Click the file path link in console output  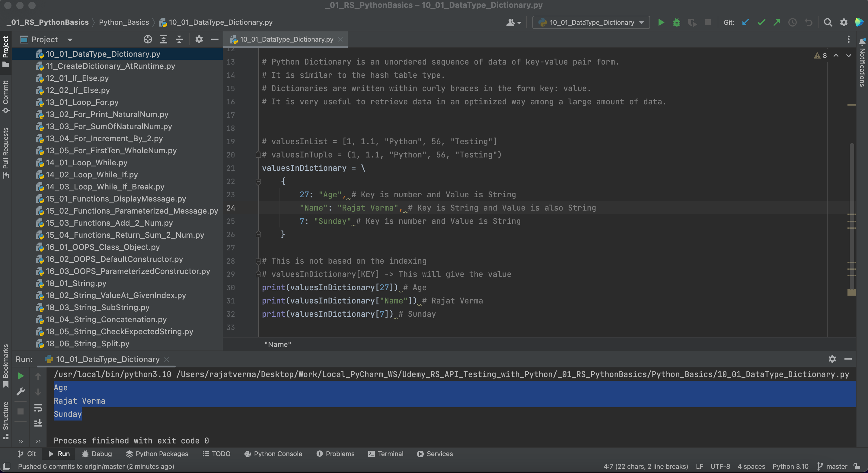512,374
